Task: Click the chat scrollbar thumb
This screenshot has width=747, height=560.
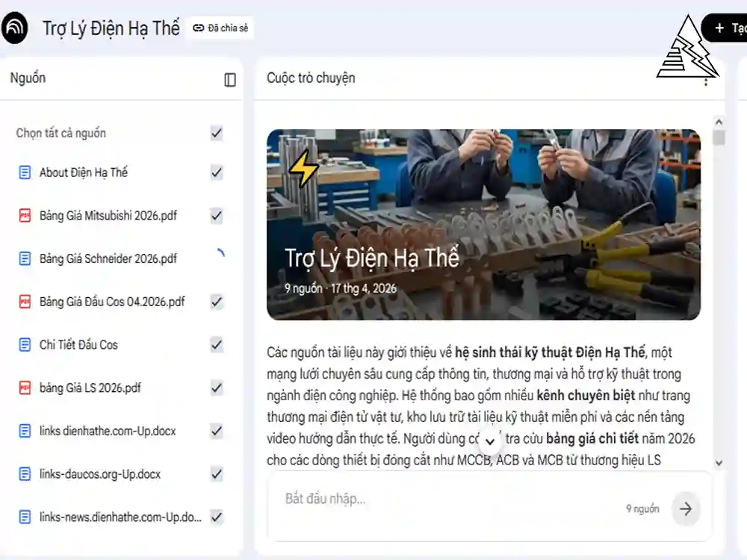Action: click(719, 137)
